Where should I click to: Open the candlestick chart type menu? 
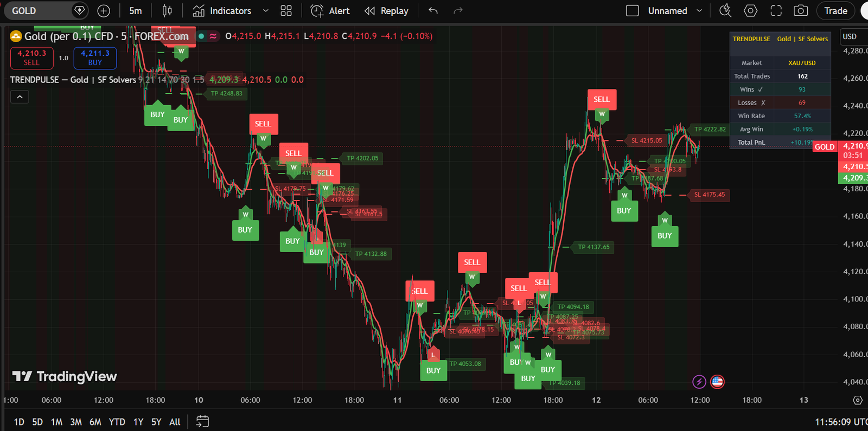click(168, 11)
